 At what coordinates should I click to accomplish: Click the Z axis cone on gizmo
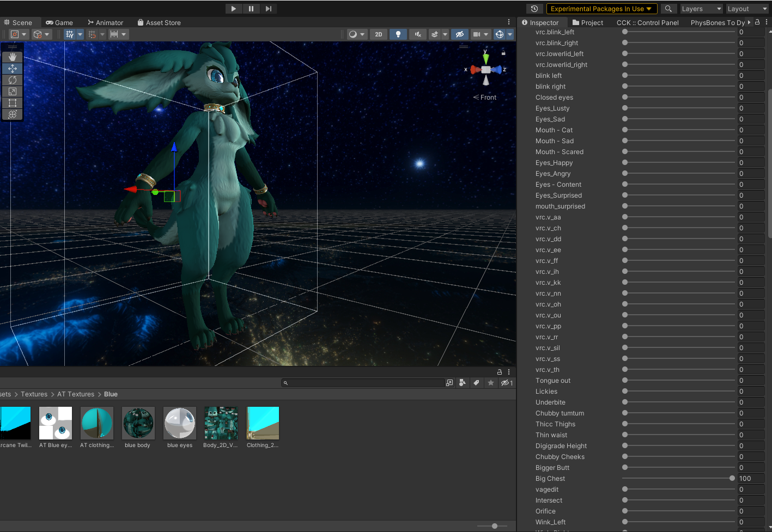tap(496, 70)
